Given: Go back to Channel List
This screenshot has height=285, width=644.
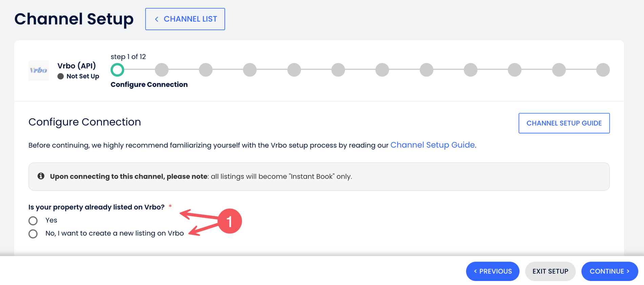Looking at the screenshot, I should [x=185, y=19].
